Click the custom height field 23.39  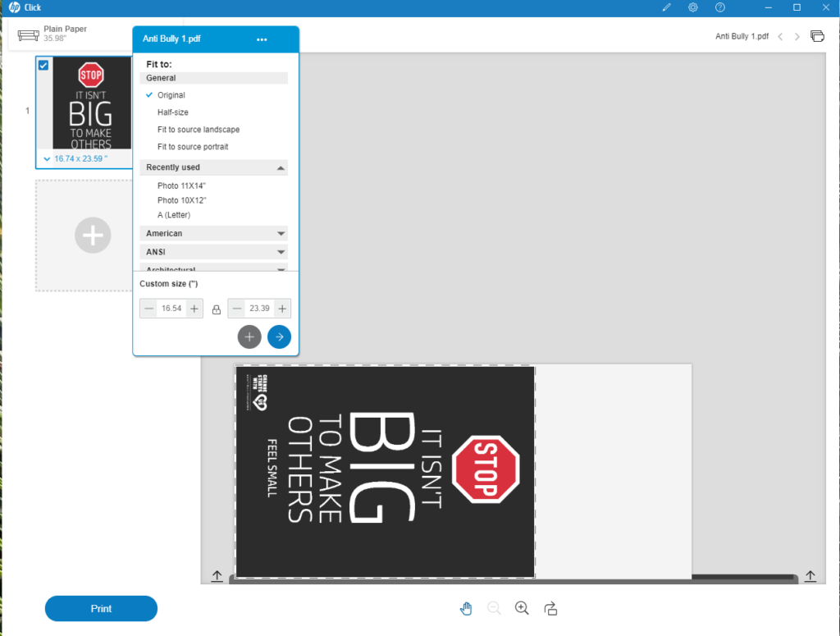coord(259,309)
